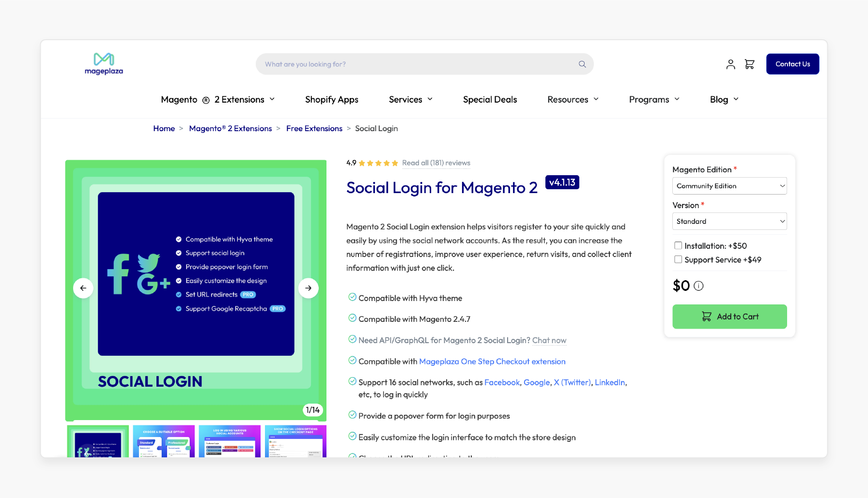The height and width of the screenshot is (498, 868).
Task: Click the X (Twitter) link
Action: (572, 382)
